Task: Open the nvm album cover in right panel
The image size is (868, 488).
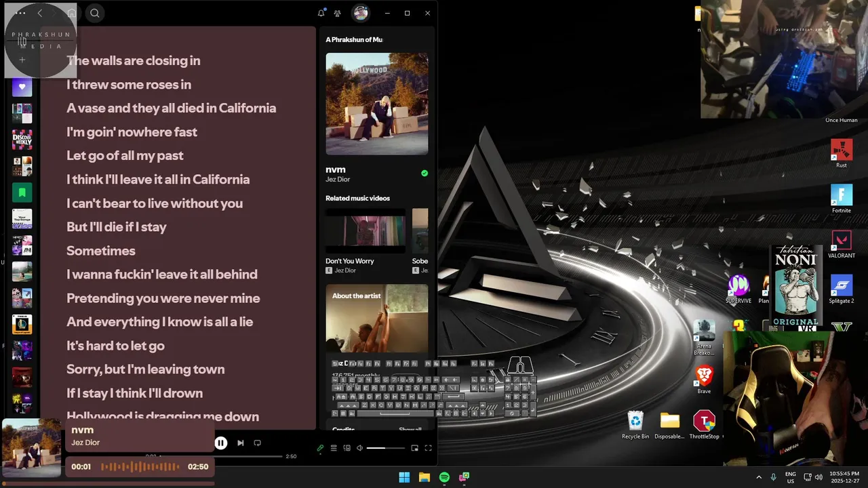Action: (x=377, y=104)
